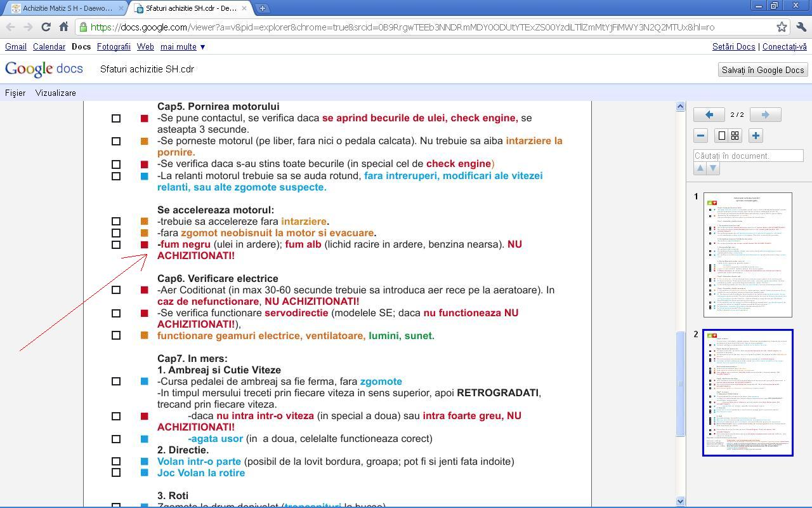The width and height of the screenshot is (812, 508).
Task: Click browser forward arrow
Action: (28, 27)
